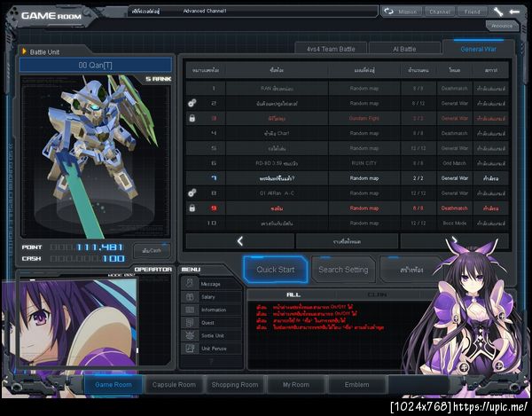Screen dimensions: 532x416
Task: Go to previous page of room list
Action: pyautogui.click(x=240, y=241)
